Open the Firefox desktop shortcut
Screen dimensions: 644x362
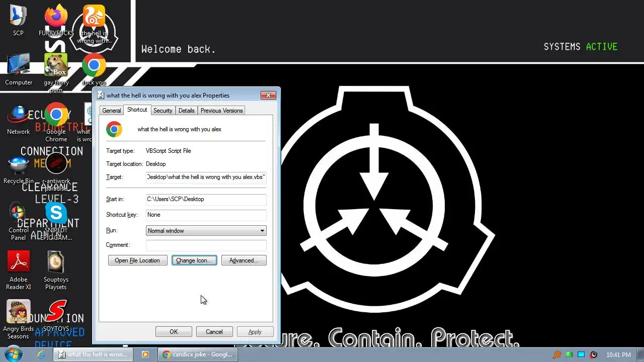point(56,16)
